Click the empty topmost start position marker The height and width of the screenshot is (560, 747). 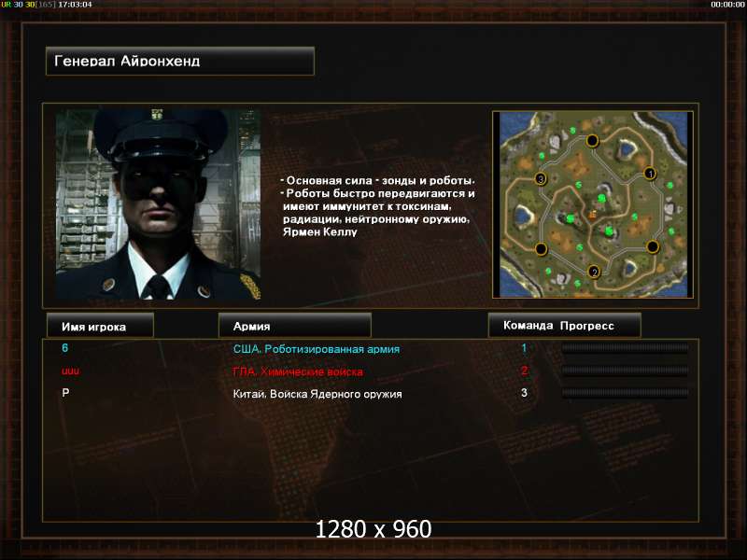click(x=592, y=141)
